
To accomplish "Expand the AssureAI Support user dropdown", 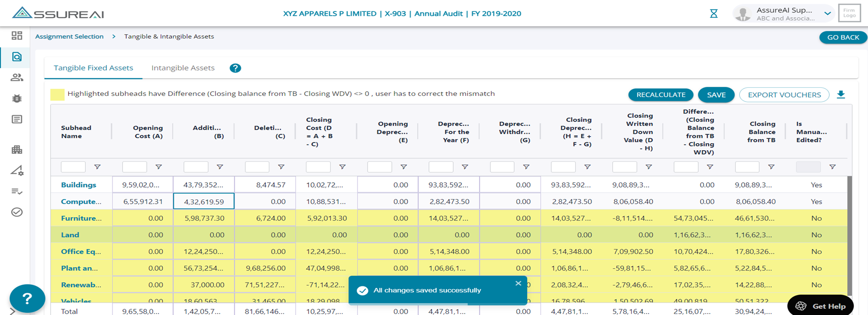I will (x=827, y=13).
